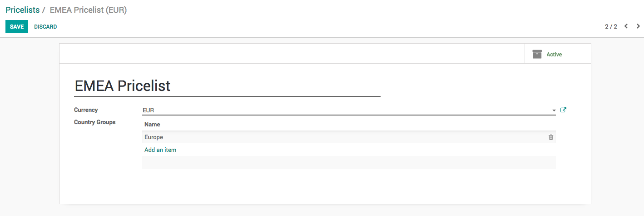Add an item to Country Groups
Screen dimensions: 644x216
point(160,150)
